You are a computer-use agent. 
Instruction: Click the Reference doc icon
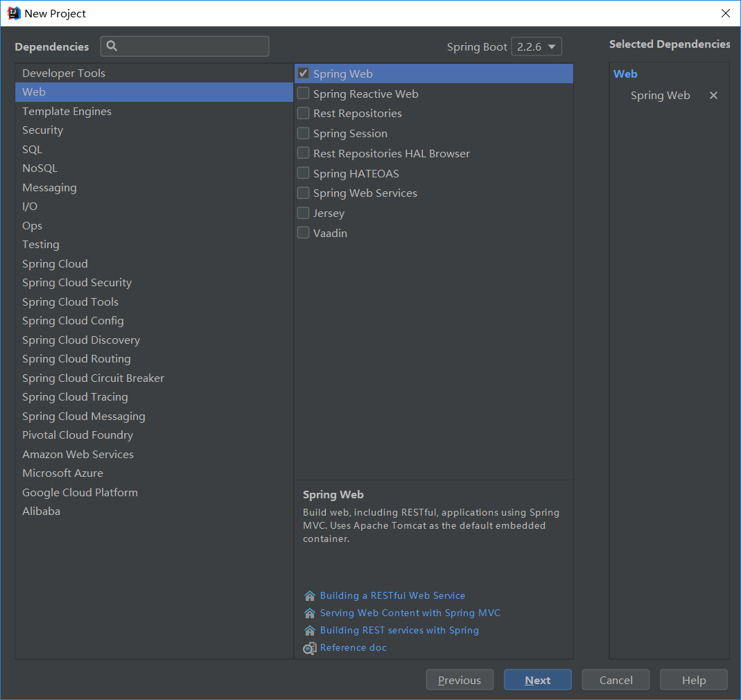pyautogui.click(x=310, y=648)
